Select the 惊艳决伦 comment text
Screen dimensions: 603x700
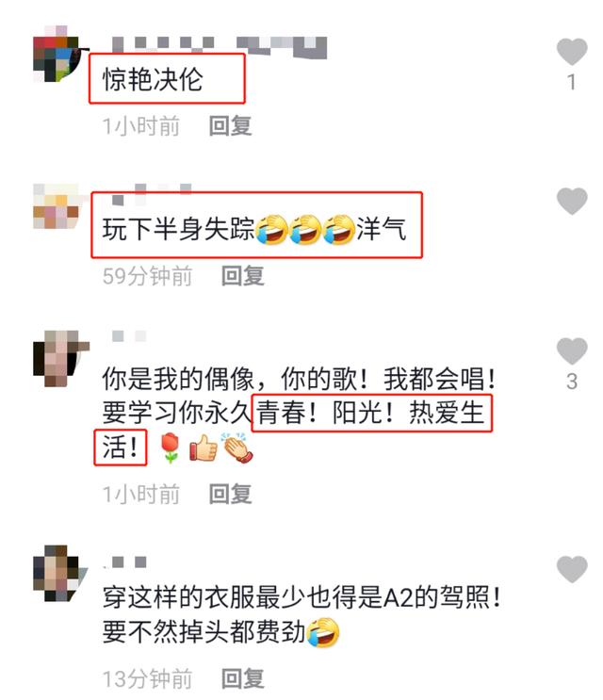coord(153,79)
